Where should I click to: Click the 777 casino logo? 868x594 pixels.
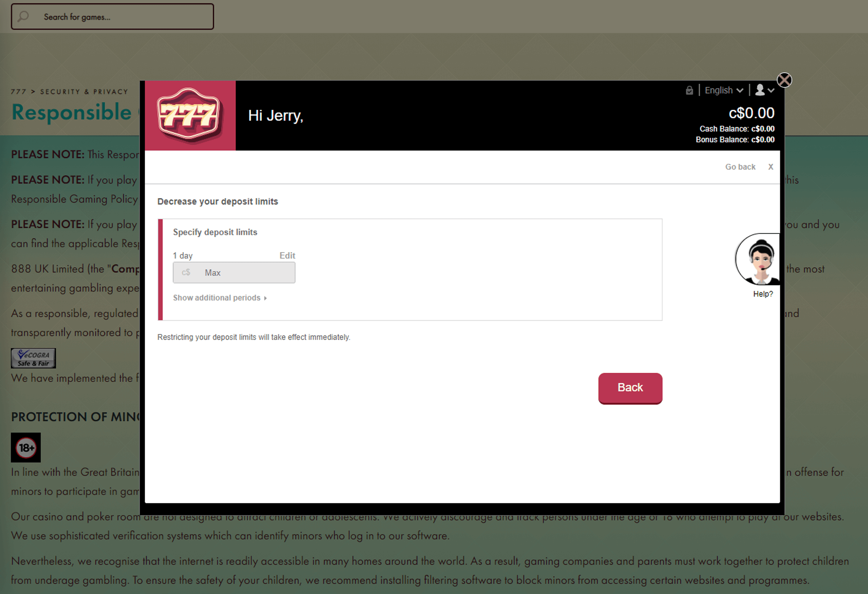pyautogui.click(x=190, y=115)
